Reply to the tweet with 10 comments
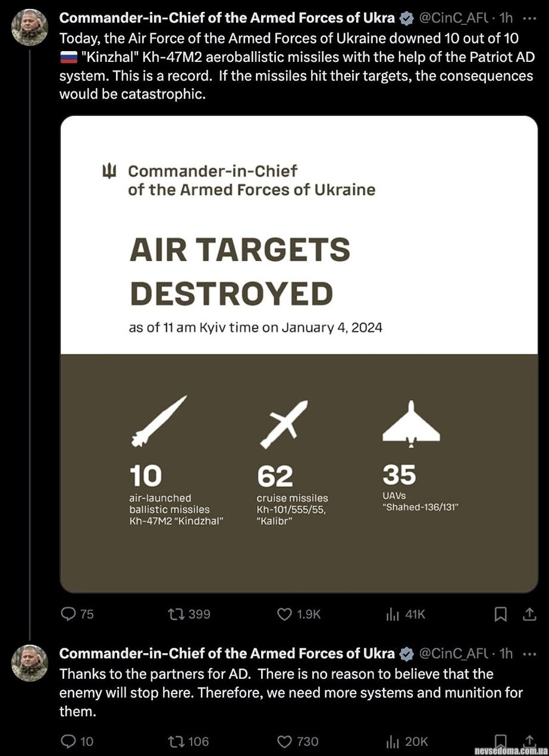Image resolution: width=549 pixels, height=756 pixels. 69,741
